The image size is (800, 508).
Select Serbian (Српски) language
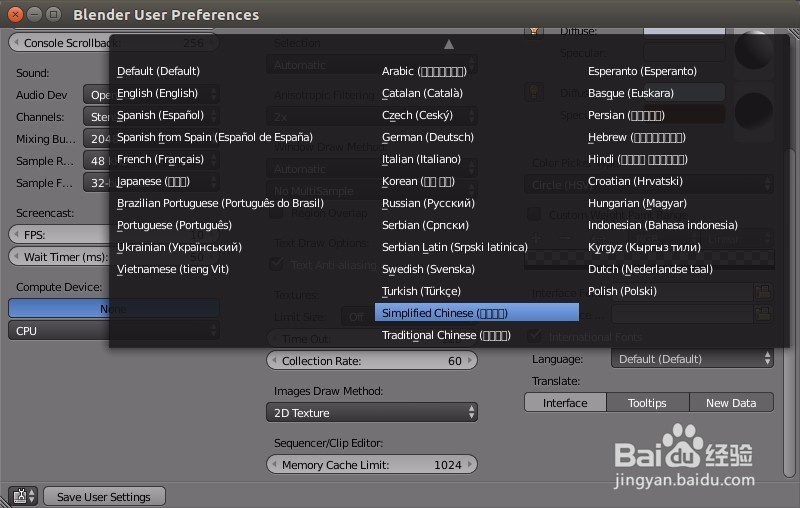point(425,225)
